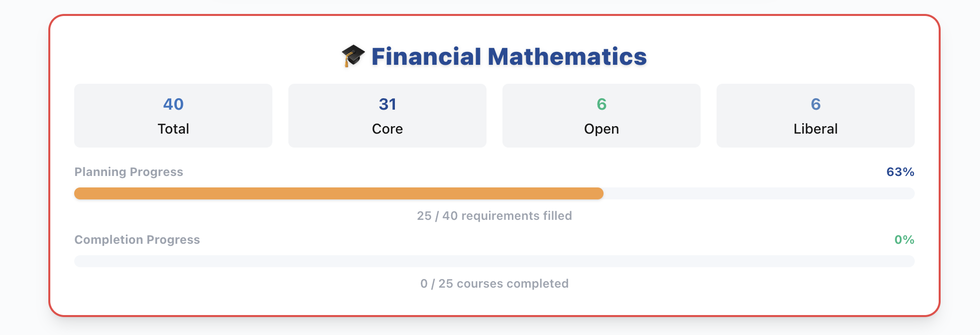Click the empty completion progress bar
Screen dimensions: 980x335
click(x=494, y=261)
